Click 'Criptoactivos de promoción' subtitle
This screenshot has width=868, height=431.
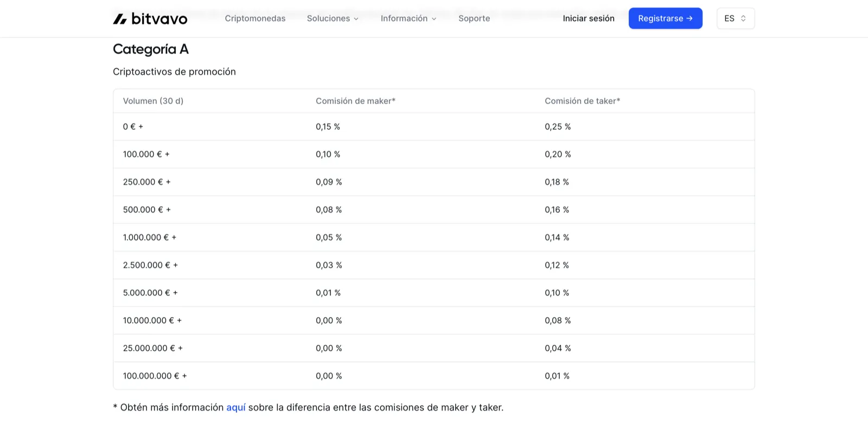[x=174, y=72]
